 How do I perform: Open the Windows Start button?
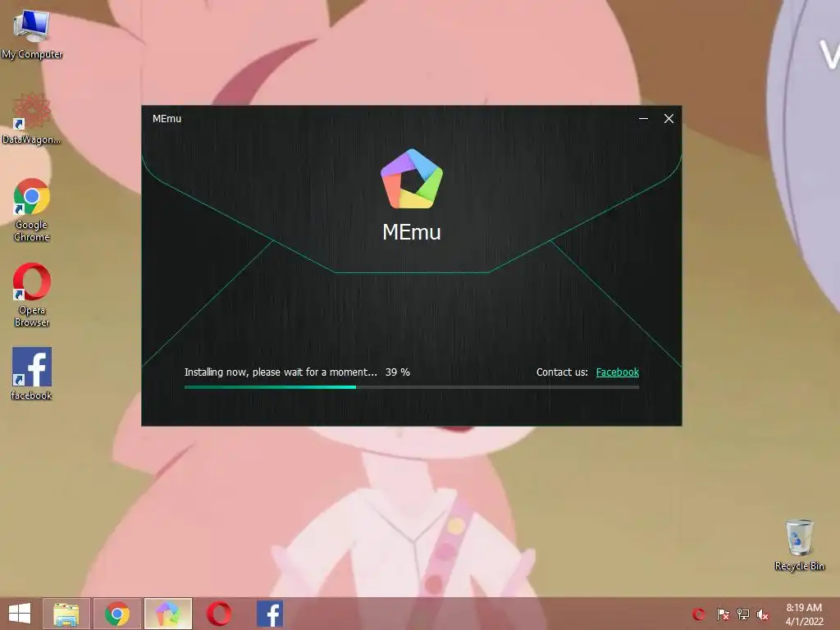click(x=20, y=614)
